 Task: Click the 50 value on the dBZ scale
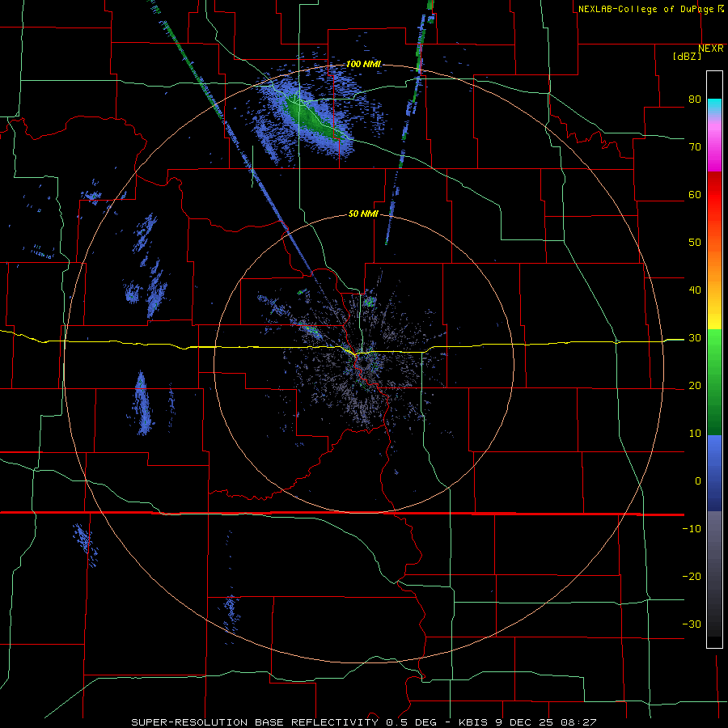695,243
